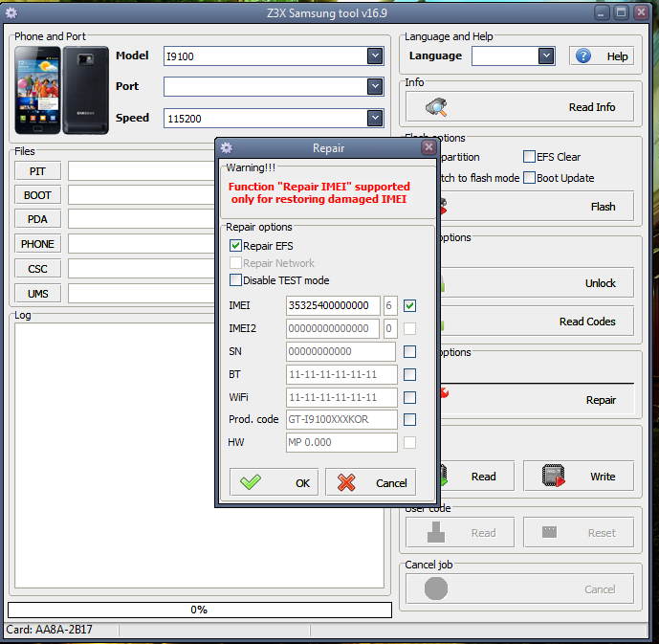Close the Z3X Samsung tool window
The height and width of the screenshot is (644, 659).
click(641, 12)
